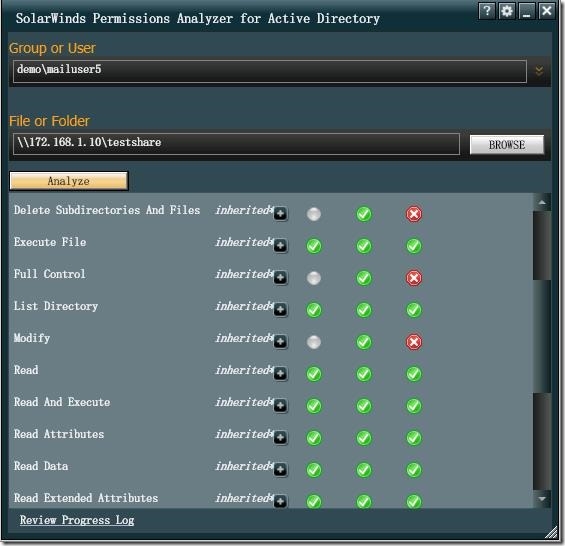Select the Read Attributes permission label

[59, 434]
